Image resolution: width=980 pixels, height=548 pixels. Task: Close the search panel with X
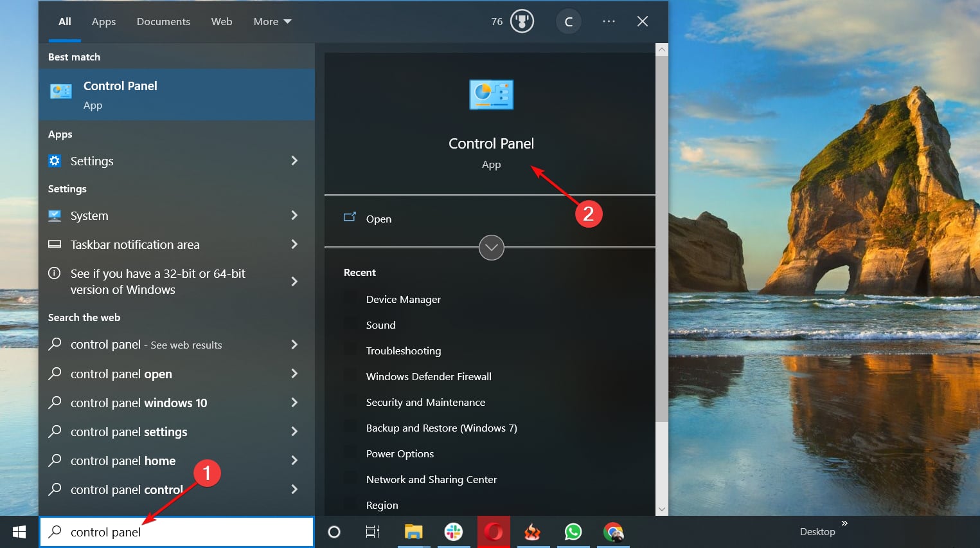642,21
